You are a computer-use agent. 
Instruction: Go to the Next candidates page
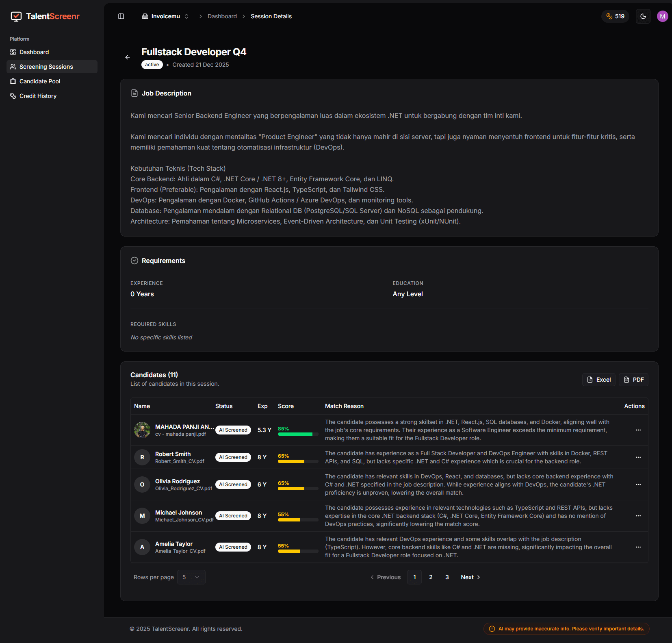(470, 577)
